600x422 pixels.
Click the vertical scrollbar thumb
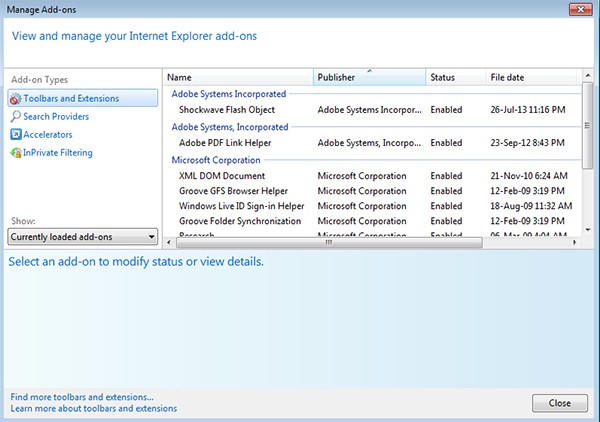[x=587, y=125]
